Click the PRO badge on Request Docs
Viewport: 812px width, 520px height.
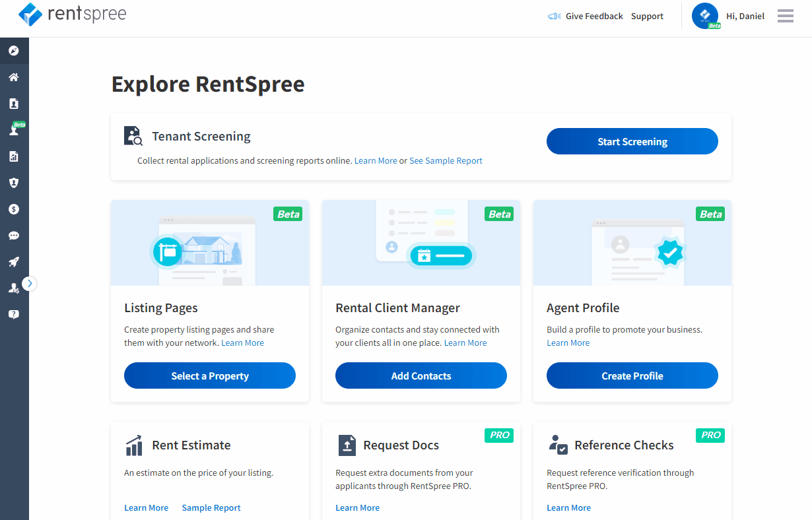coord(499,435)
